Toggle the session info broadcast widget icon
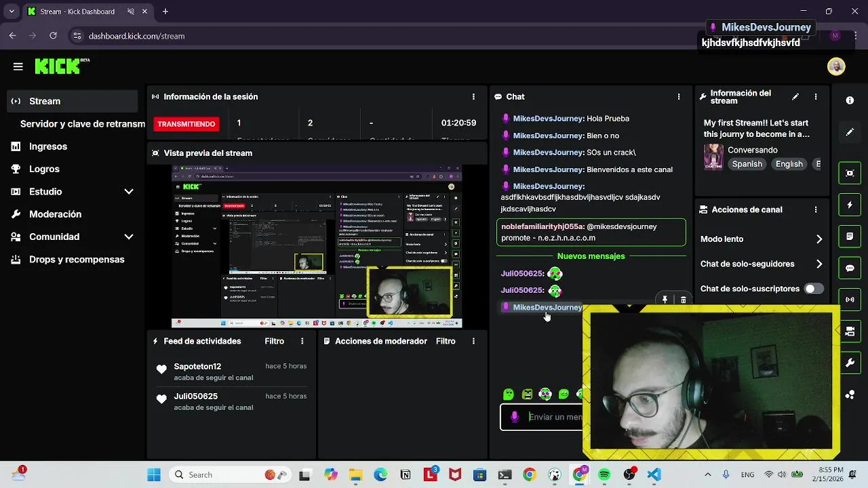Viewport: 868px width, 488px height. coord(850,300)
